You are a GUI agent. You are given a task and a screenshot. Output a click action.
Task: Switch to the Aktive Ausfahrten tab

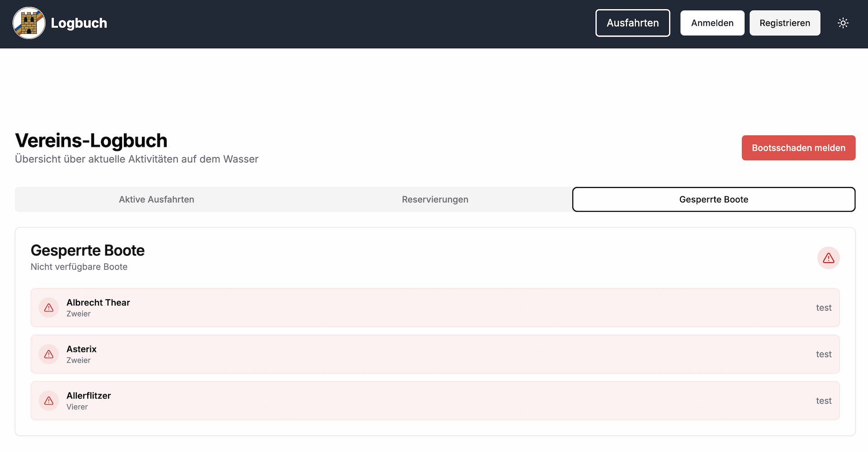click(156, 199)
